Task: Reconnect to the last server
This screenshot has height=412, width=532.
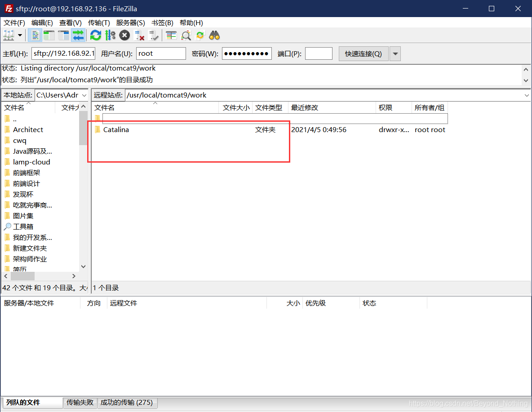Action: coord(154,35)
